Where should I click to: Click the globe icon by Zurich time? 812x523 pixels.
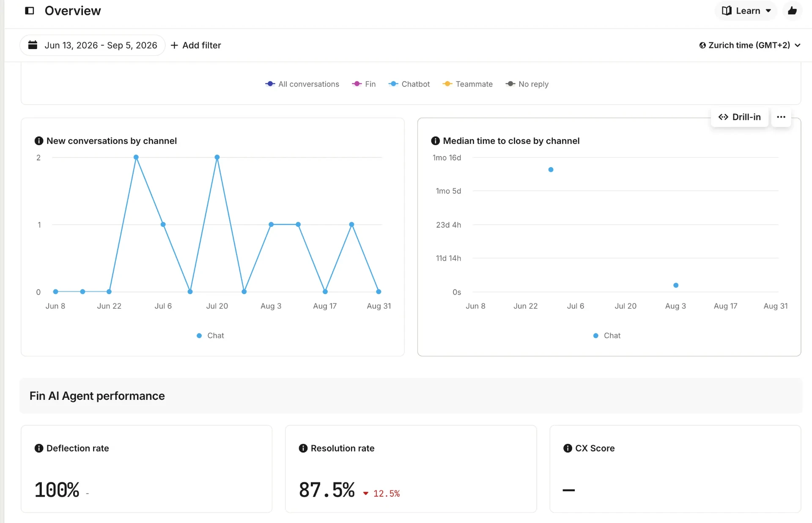702,45
